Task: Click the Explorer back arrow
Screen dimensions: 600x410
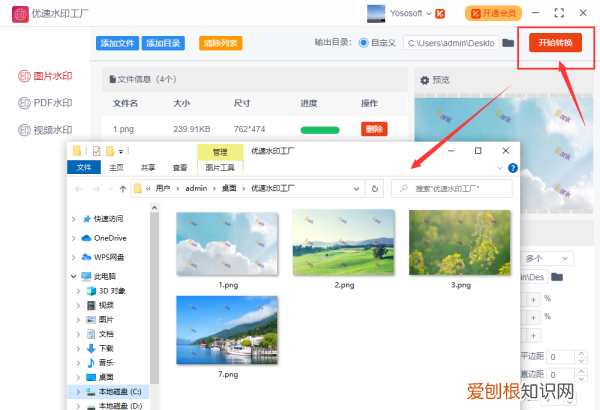Action: [x=79, y=189]
